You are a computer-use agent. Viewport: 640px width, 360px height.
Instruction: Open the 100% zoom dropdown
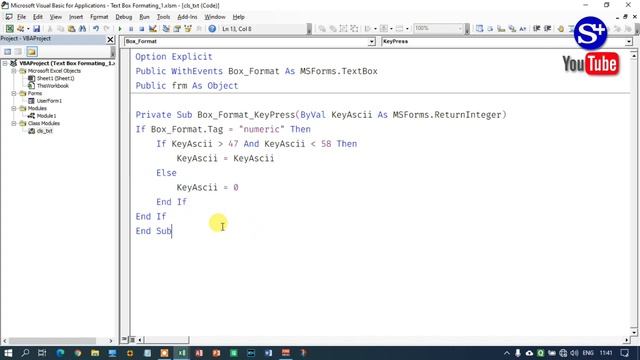pos(460,29)
